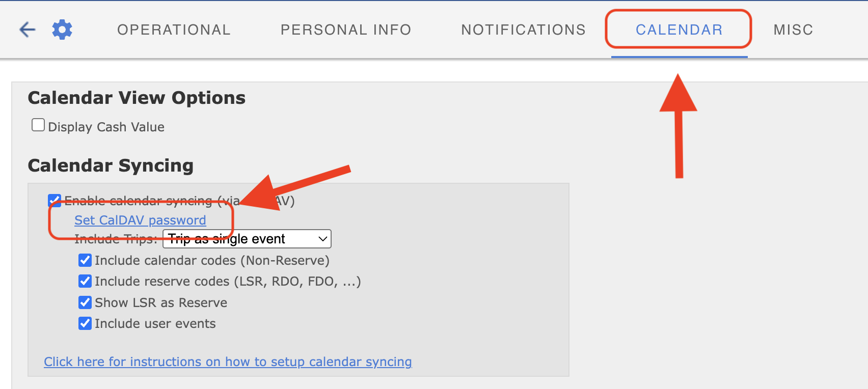The width and height of the screenshot is (868, 389).
Task: Toggle Show LSR as Reserve
Action: click(85, 302)
